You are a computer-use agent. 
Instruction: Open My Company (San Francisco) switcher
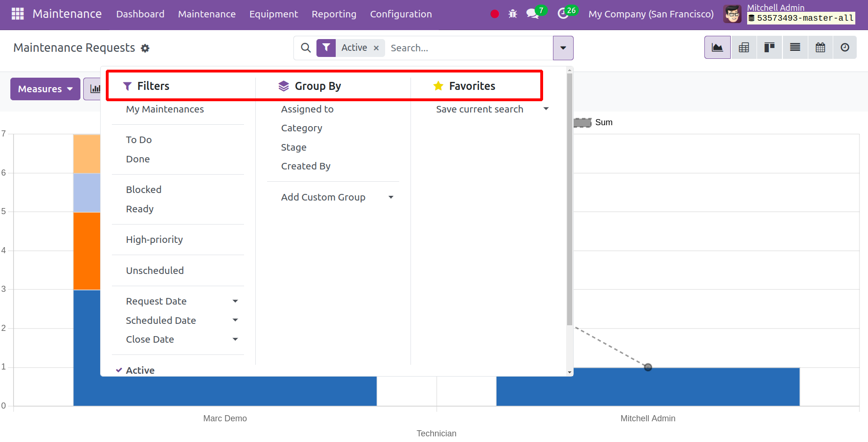coord(651,14)
